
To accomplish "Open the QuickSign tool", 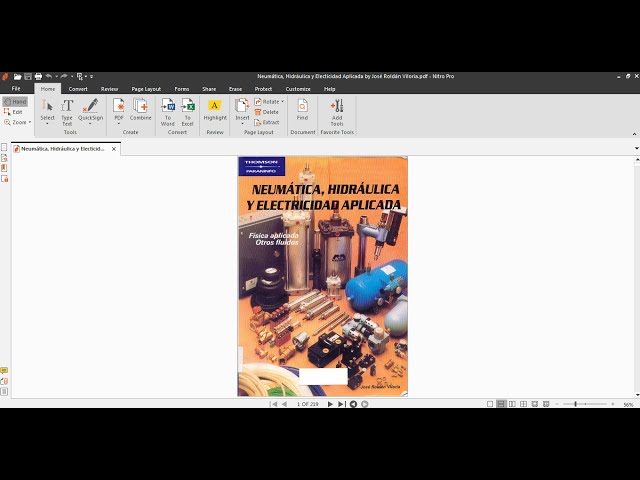I will 90,109.
